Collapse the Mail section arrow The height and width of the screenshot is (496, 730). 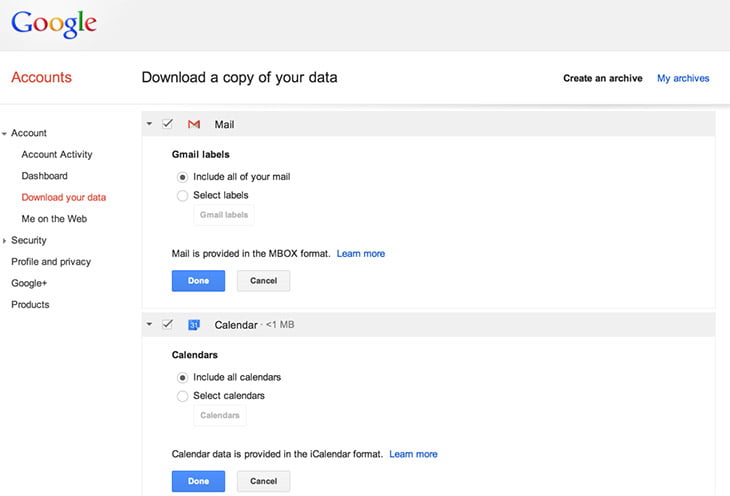coord(149,124)
